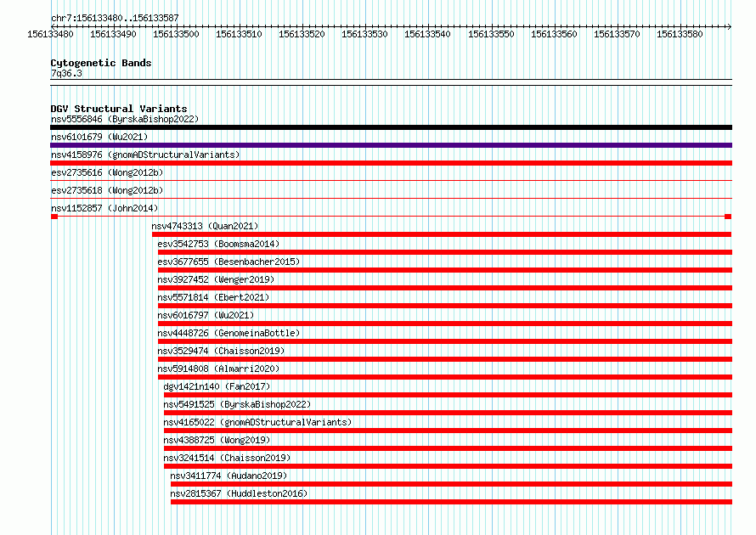Click the nsv5556846 (ByrskaBishop2022) label
756x535 pixels.
(x=125, y=119)
